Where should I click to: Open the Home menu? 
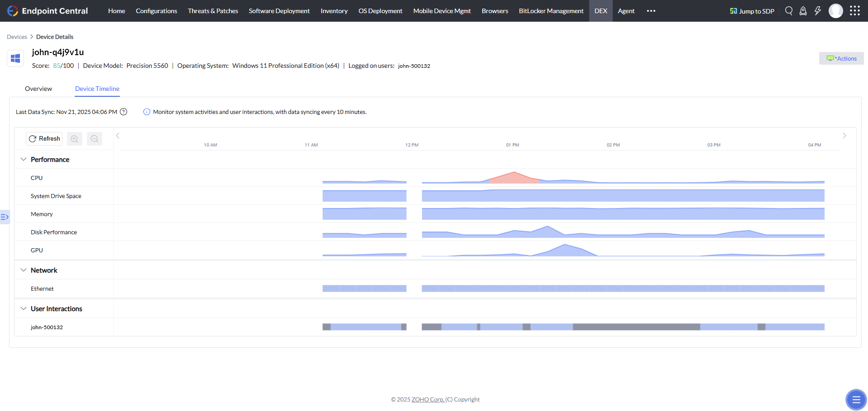point(117,11)
